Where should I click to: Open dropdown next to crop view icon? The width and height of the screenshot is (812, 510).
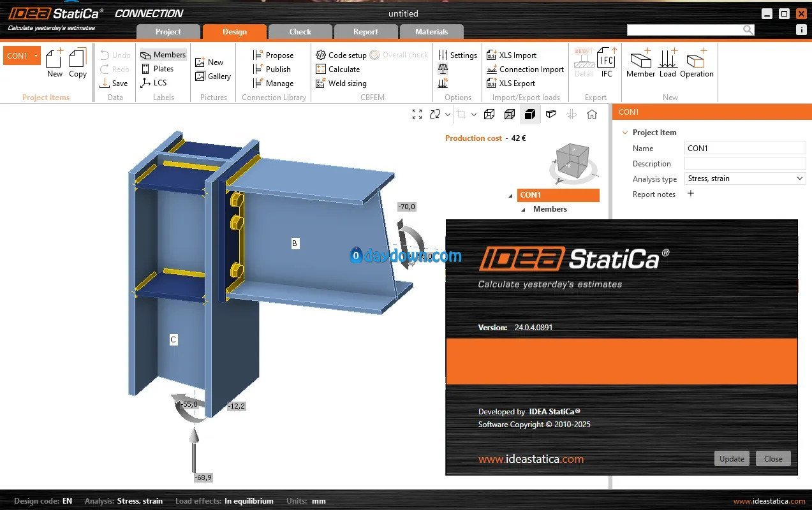pyautogui.click(x=474, y=115)
